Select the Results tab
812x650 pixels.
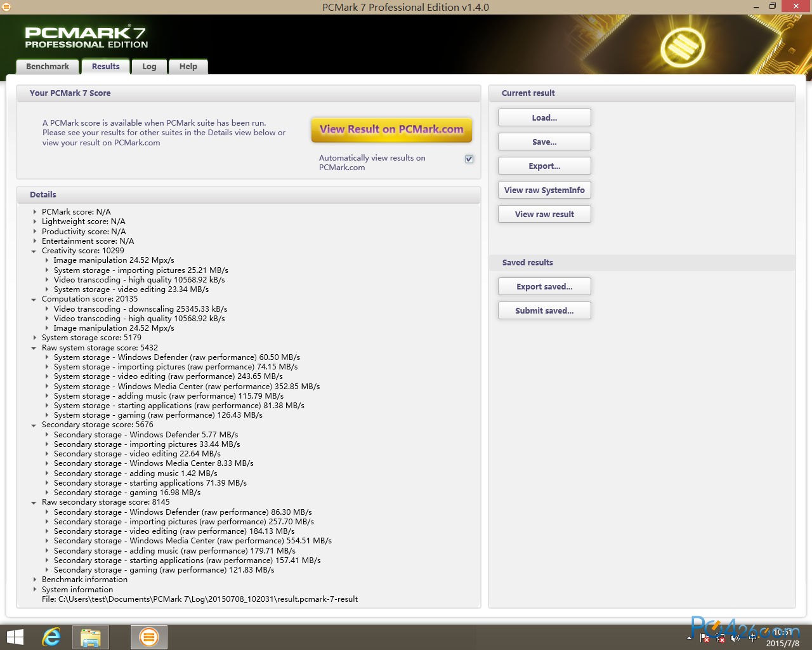pyautogui.click(x=105, y=67)
